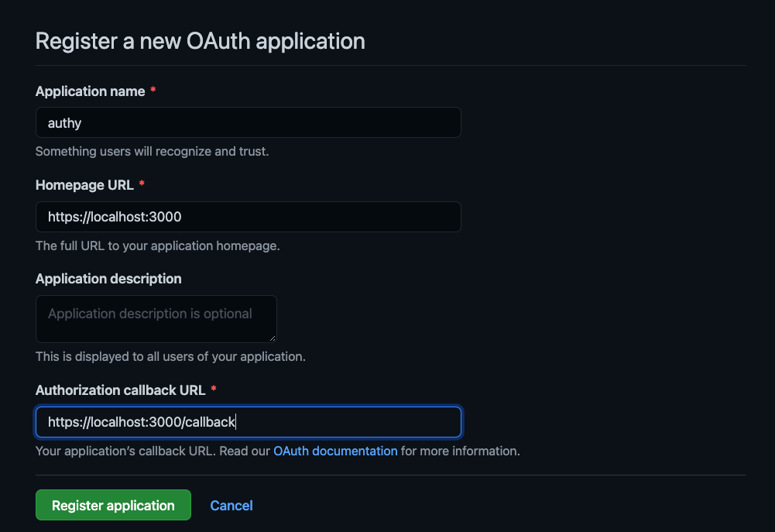The height and width of the screenshot is (532, 775).
Task: Click the red asterisk beside Homepage URL
Action: tap(142, 185)
